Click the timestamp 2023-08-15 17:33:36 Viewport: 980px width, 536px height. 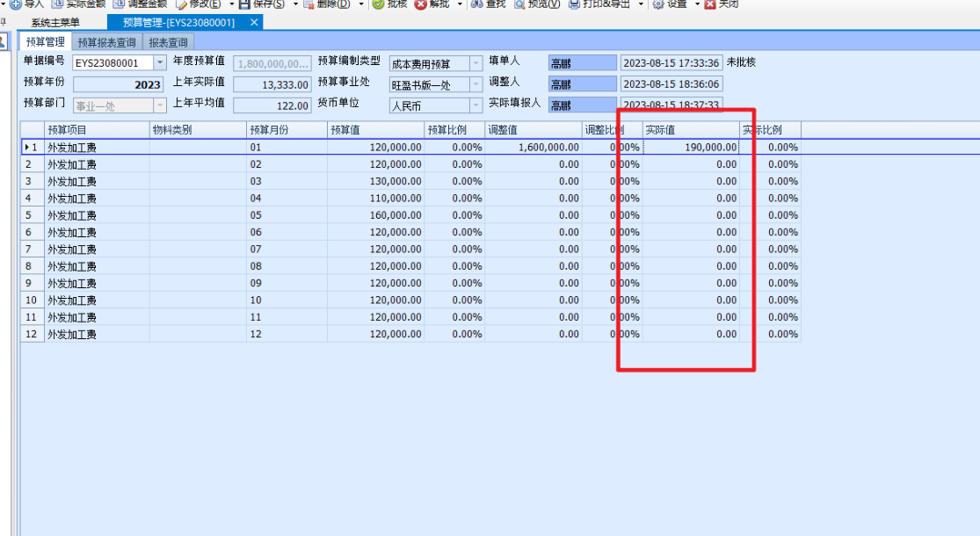coord(671,63)
